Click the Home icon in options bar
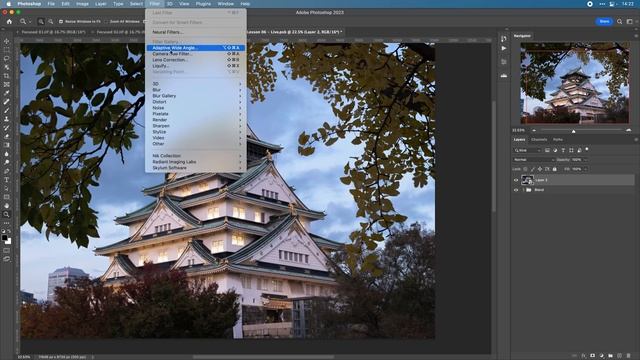 [x=9, y=21]
